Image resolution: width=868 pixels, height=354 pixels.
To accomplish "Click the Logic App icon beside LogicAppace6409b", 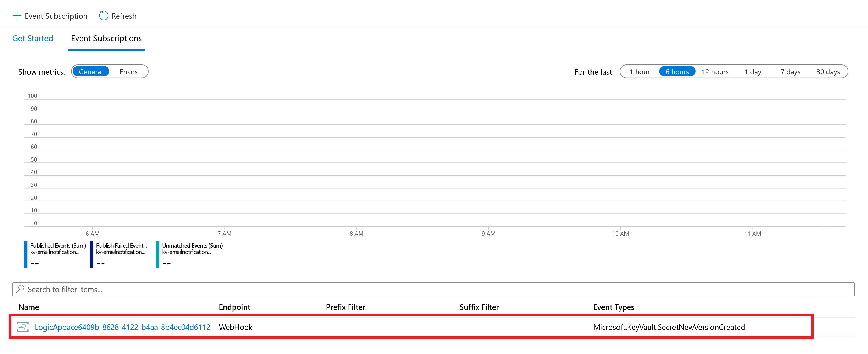I will [23, 327].
